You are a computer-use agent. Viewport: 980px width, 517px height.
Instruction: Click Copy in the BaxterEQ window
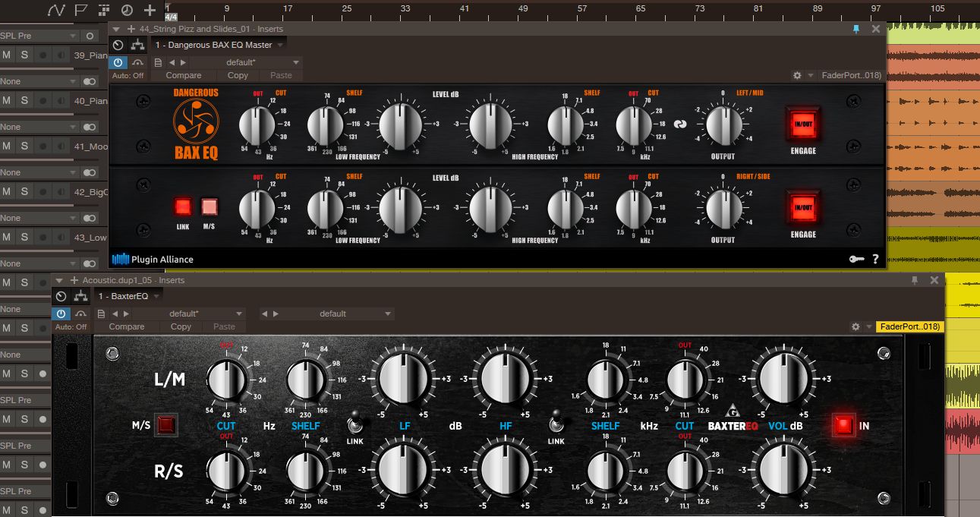[x=181, y=326]
